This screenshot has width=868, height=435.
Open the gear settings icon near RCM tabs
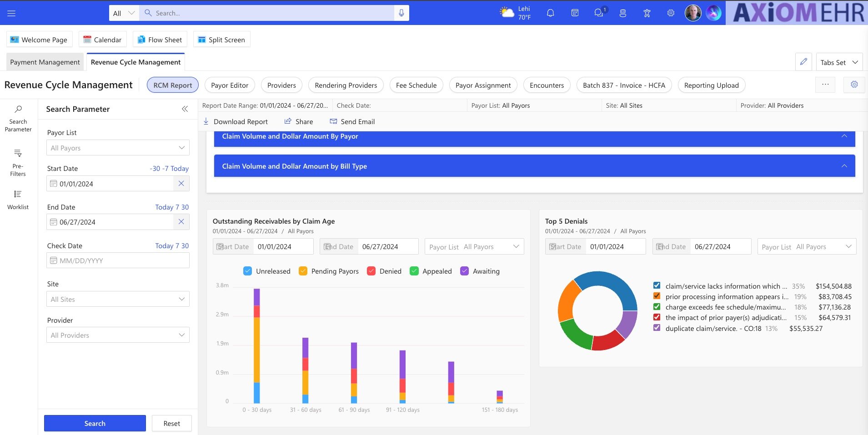(854, 85)
